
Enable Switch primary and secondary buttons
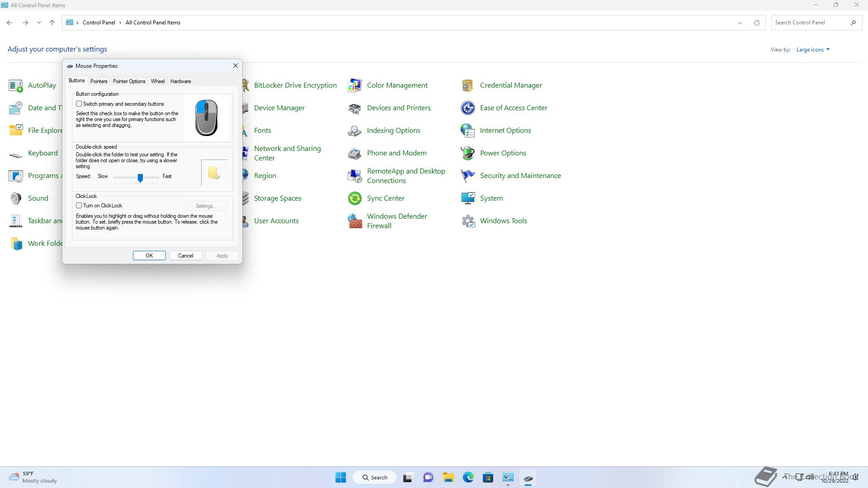click(x=79, y=104)
